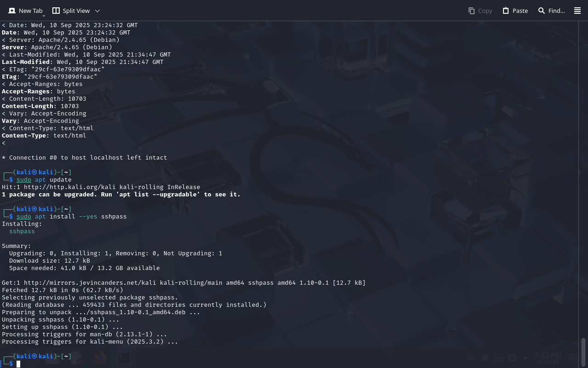
Task: Click 'sudo apt install --yes sshpass' command
Action: coord(72,217)
